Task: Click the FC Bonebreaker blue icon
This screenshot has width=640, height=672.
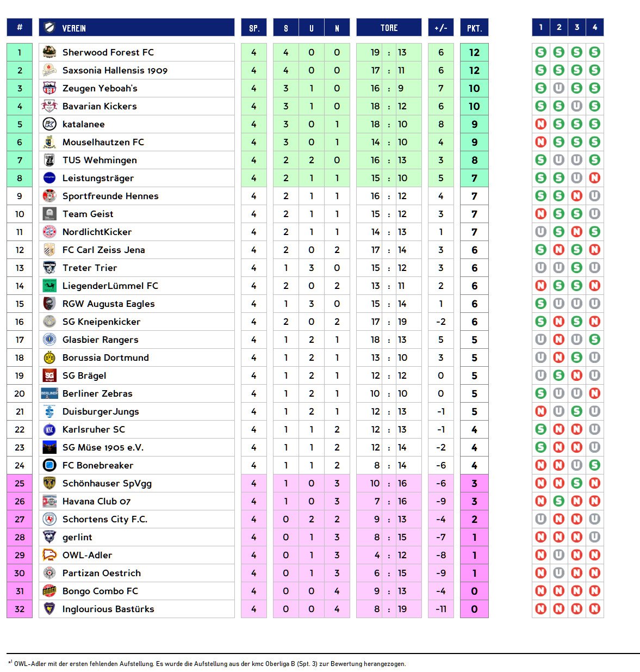Action: point(49,465)
